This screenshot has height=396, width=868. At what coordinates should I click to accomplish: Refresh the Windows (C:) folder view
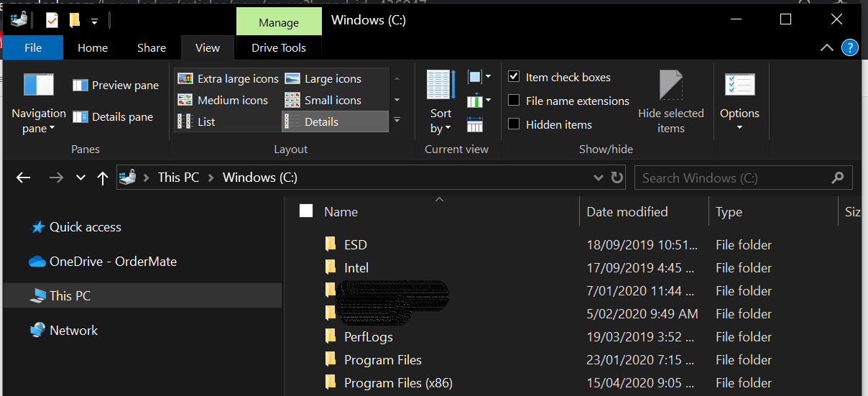point(617,178)
